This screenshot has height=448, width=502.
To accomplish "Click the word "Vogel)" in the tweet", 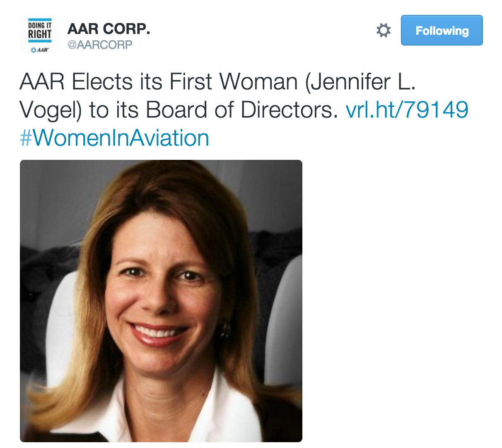I will [x=51, y=110].
